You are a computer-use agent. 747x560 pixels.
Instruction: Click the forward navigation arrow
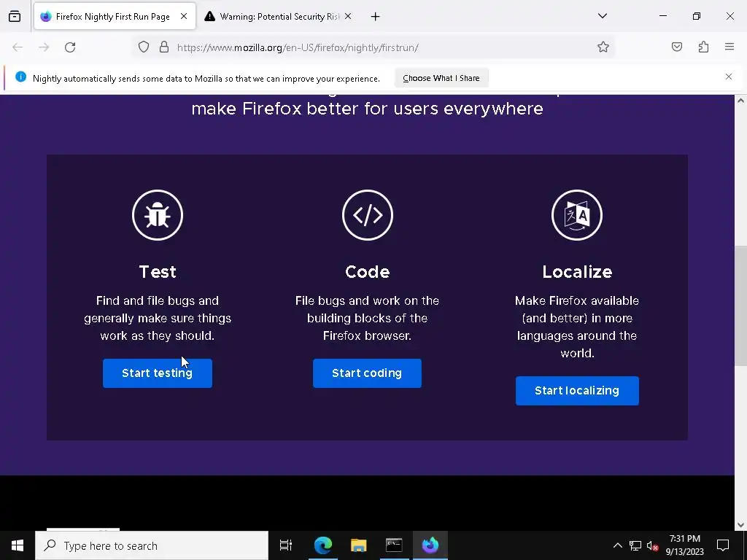coord(44,47)
